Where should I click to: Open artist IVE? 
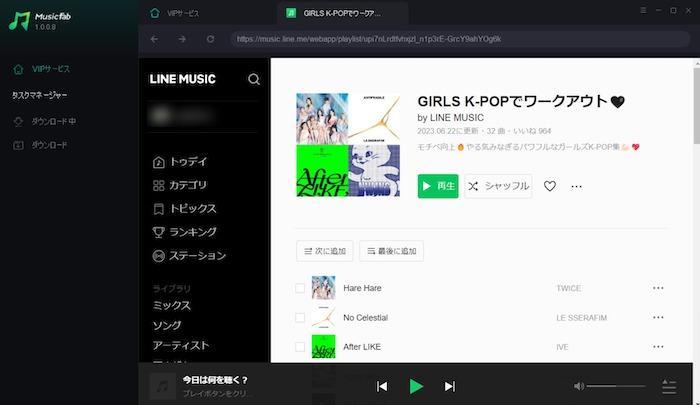562,347
